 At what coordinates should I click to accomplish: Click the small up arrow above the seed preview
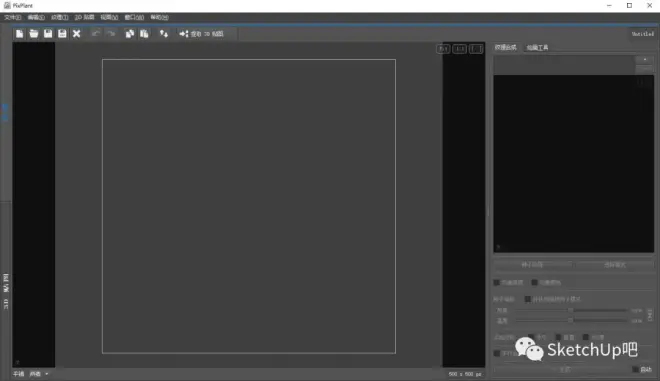point(644,60)
